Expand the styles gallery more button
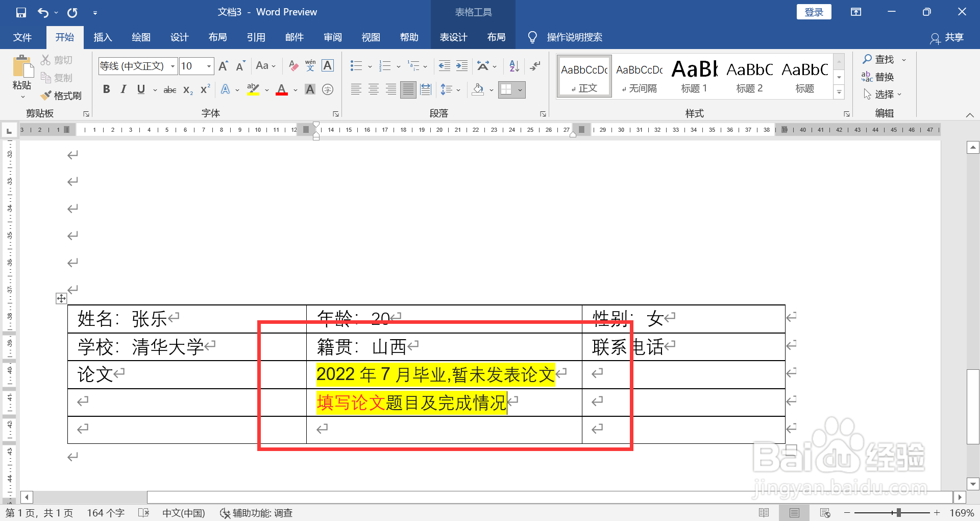The height and width of the screenshot is (521, 980). pyautogui.click(x=839, y=92)
